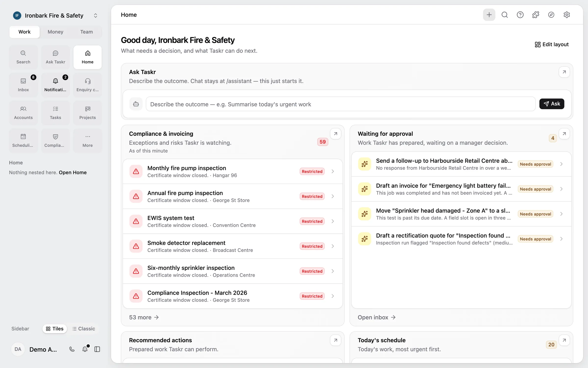
Task: Expand EWIS system test row chevron
Action: (333, 221)
